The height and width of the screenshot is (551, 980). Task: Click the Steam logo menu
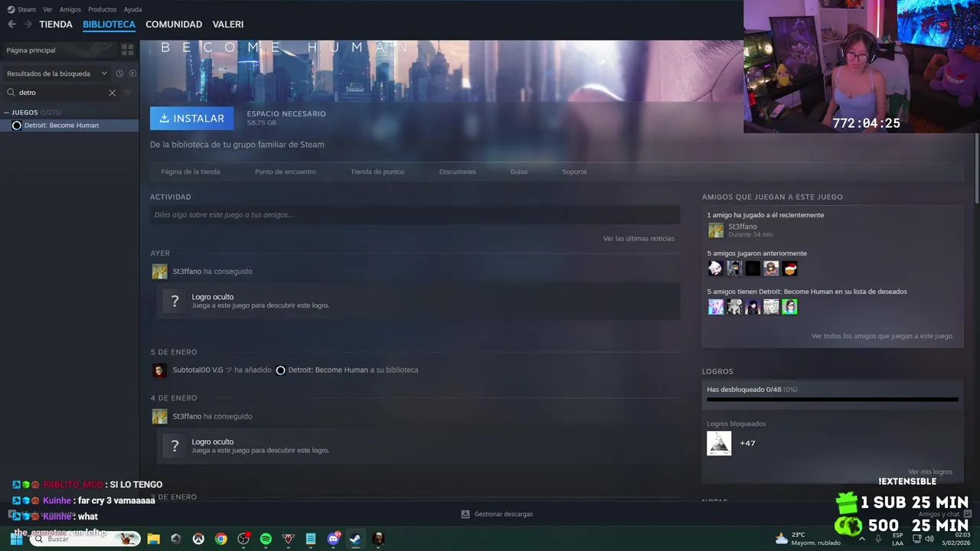11,9
